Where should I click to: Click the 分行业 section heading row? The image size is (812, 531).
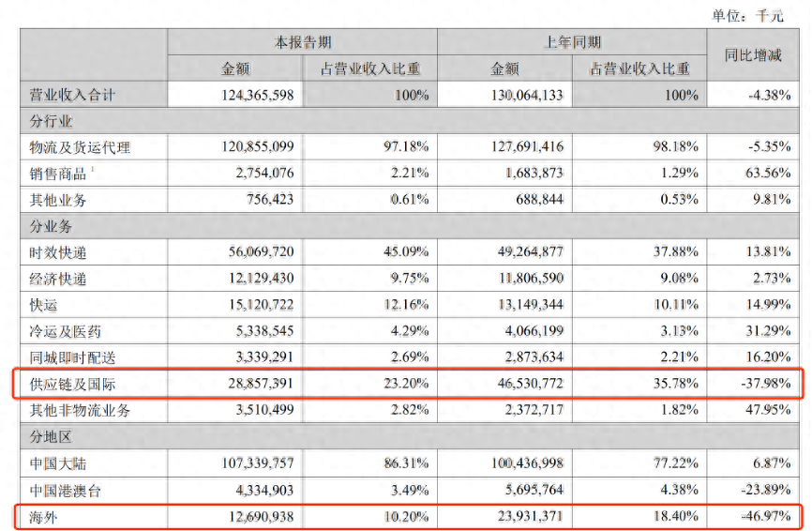[x=52, y=121]
